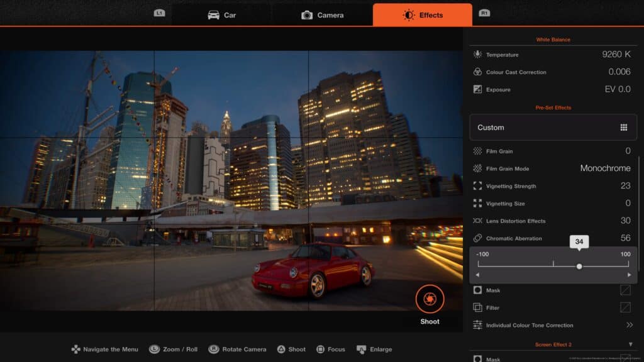Click the Vignetting Strength corners icon
This screenshot has height=362, width=644.
click(x=476, y=186)
